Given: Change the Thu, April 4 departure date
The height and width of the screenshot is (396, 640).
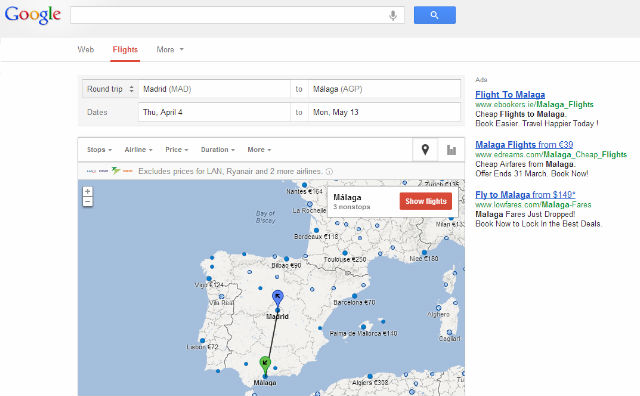Looking at the screenshot, I should pyautogui.click(x=214, y=112).
